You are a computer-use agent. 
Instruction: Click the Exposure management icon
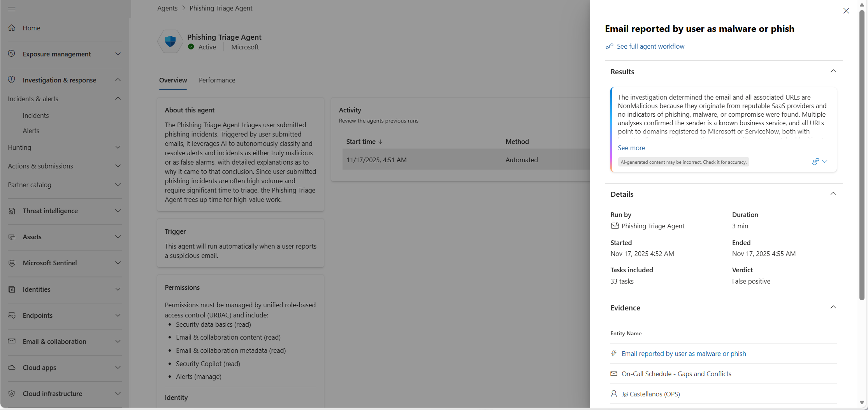[x=12, y=54]
